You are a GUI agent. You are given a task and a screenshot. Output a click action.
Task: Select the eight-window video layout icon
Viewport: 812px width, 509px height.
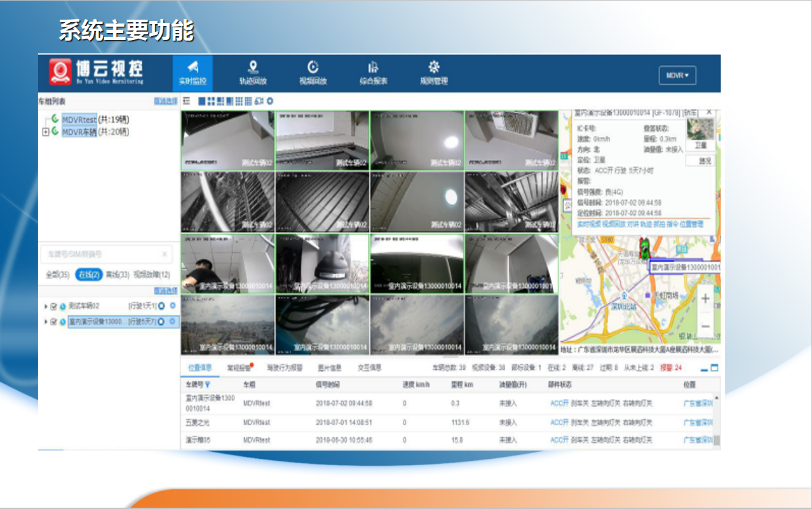(230, 101)
